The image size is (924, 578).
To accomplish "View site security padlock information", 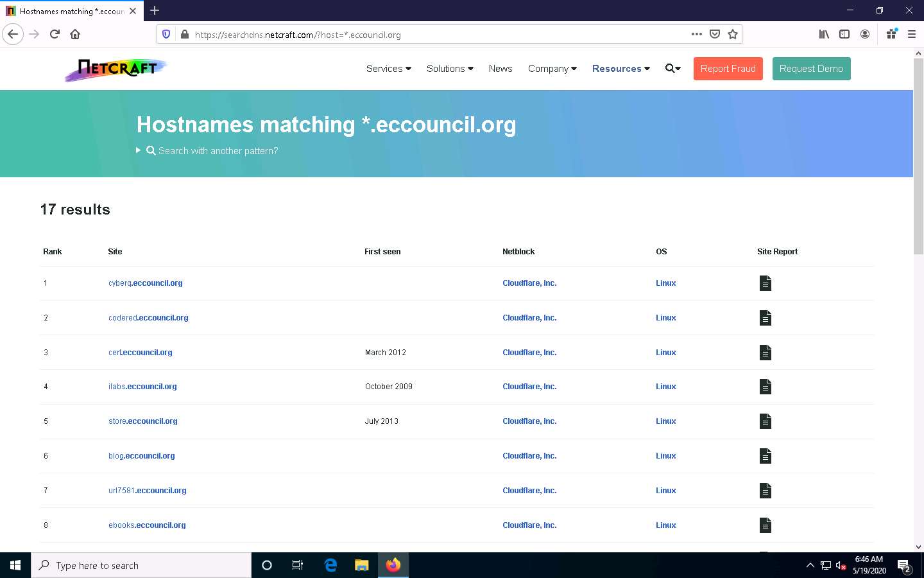I will click(x=184, y=35).
